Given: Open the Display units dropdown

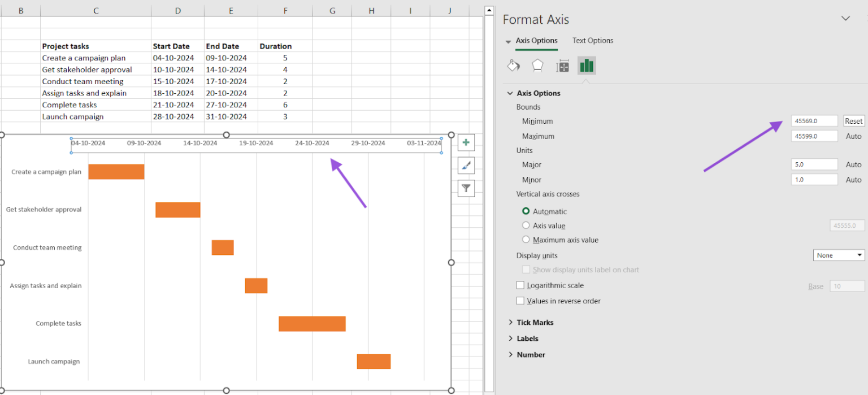Looking at the screenshot, I should 839,255.
